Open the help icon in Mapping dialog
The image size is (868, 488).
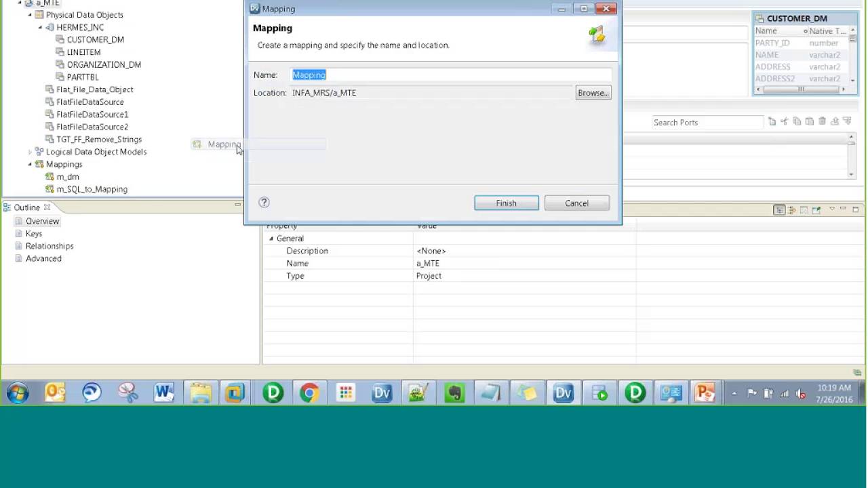click(x=264, y=202)
